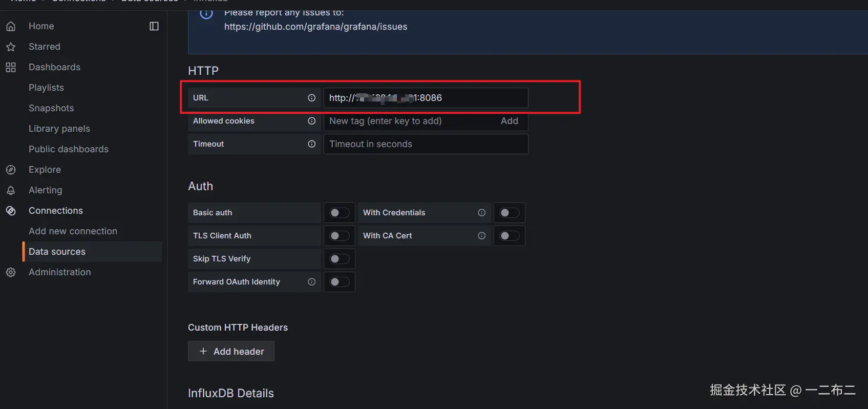
Task: Turn on With CA Cert switch
Action: click(x=509, y=236)
